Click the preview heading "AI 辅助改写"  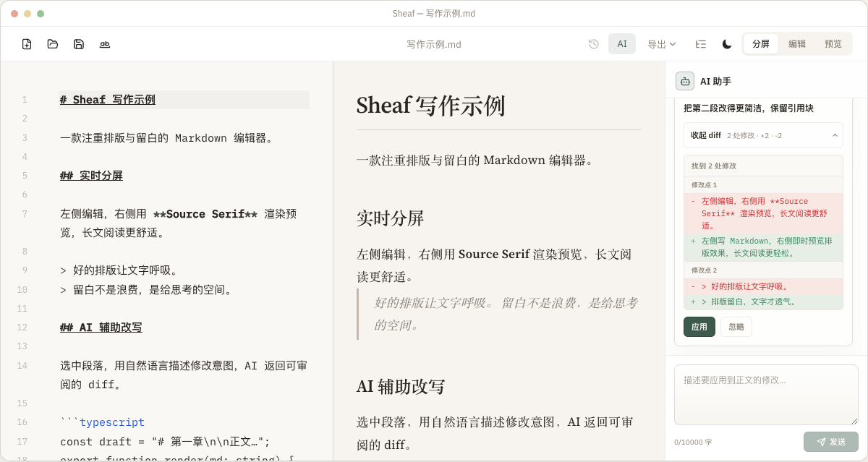(x=401, y=386)
